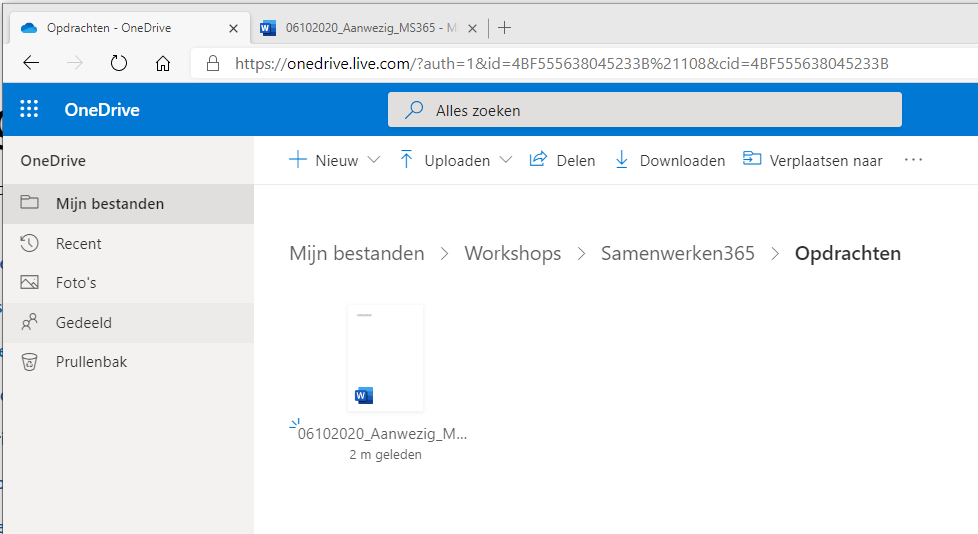Open Gedeeld in the sidebar
978x534 pixels.
click(x=128, y=323)
